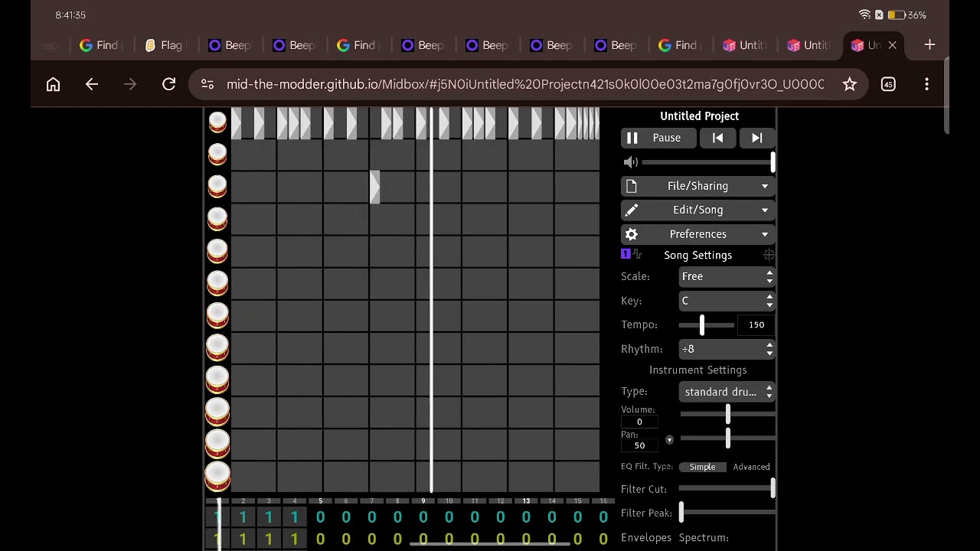Adjust the Pan slider
Screen dimensions: 980x551
[x=727, y=438]
